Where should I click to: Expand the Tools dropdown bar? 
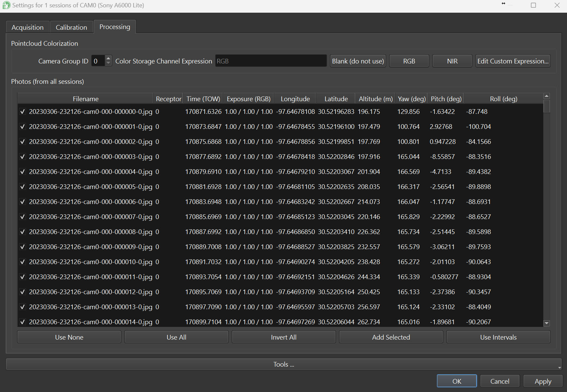[283, 364]
